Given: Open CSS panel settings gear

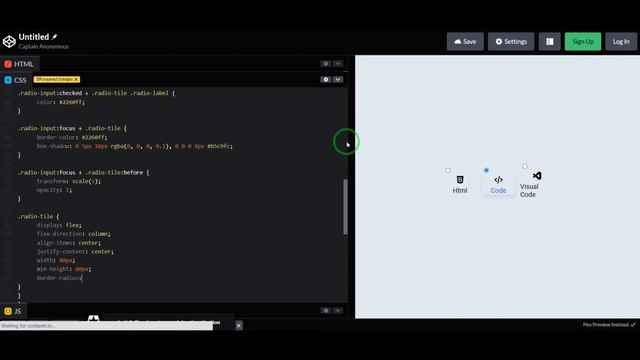Looking at the screenshot, I should (x=325, y=79).
